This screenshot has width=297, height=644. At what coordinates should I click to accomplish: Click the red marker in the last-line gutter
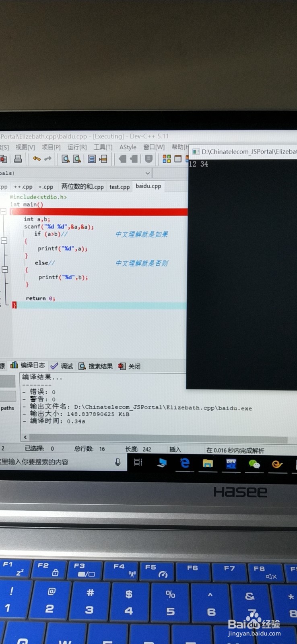(14, 305)
